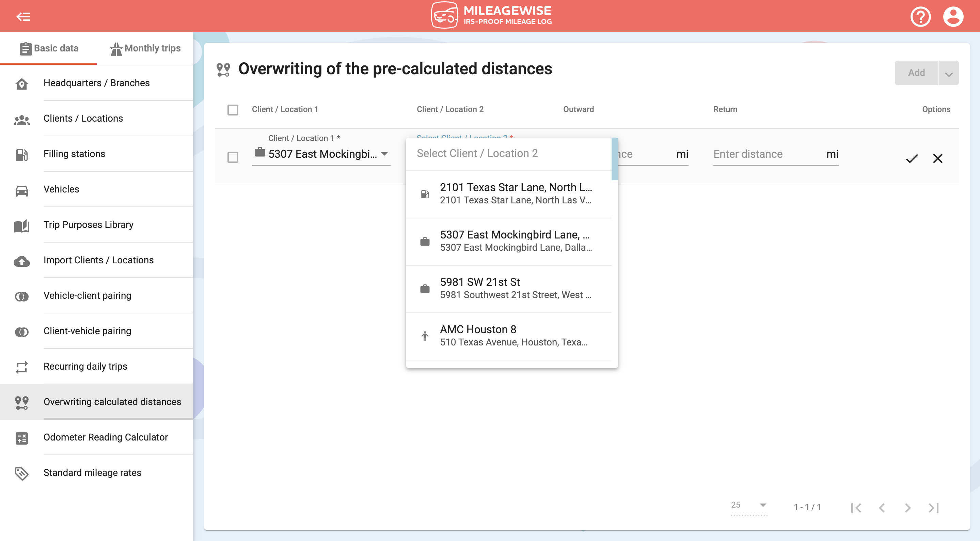This screenshot has height=541, width=980.
Task: Open Vehicle-client pairing link
Action: tap(97, 295)
